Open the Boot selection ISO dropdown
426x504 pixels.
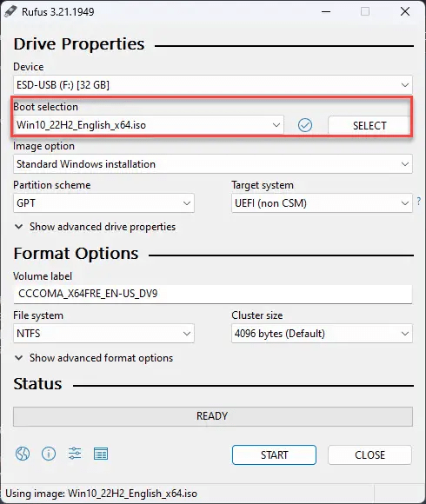coord(149,125)
